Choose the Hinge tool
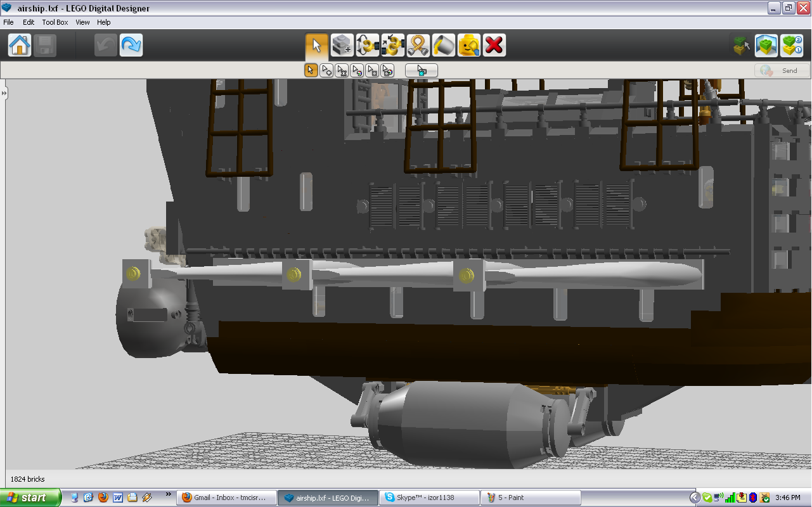This screenshot has width=812, height=507. (368, 46)
